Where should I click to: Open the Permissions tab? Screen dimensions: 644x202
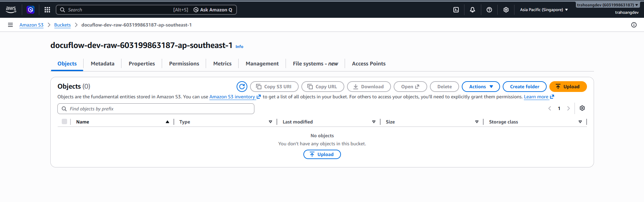pyautogui.click(x=184, y=63)
